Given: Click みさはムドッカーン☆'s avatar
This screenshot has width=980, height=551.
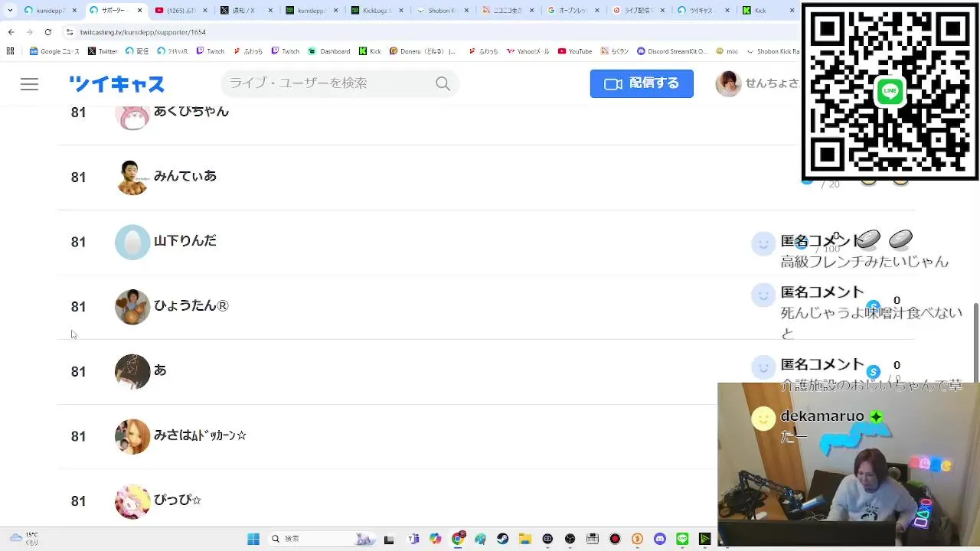Looking at the screenshot, I should (132, 436).
